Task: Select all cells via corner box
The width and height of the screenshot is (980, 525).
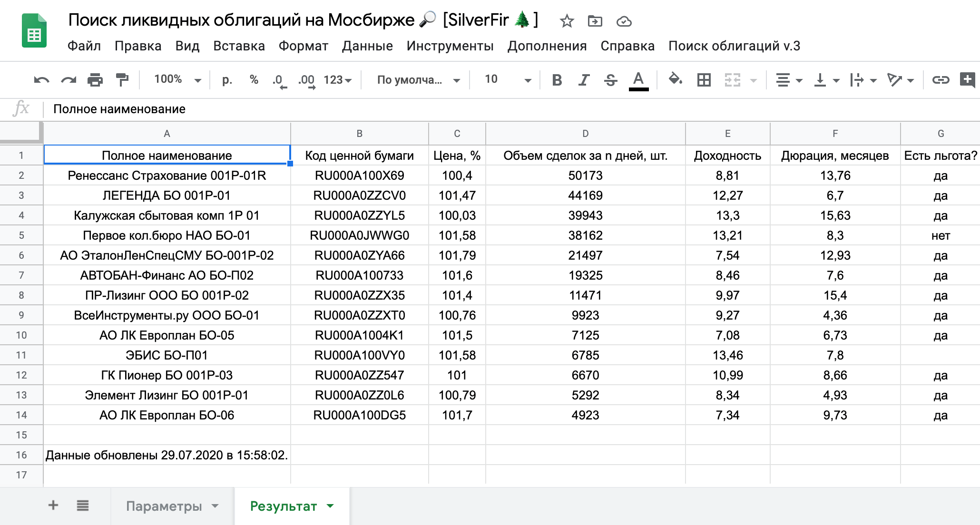Action: pos(21,133)
